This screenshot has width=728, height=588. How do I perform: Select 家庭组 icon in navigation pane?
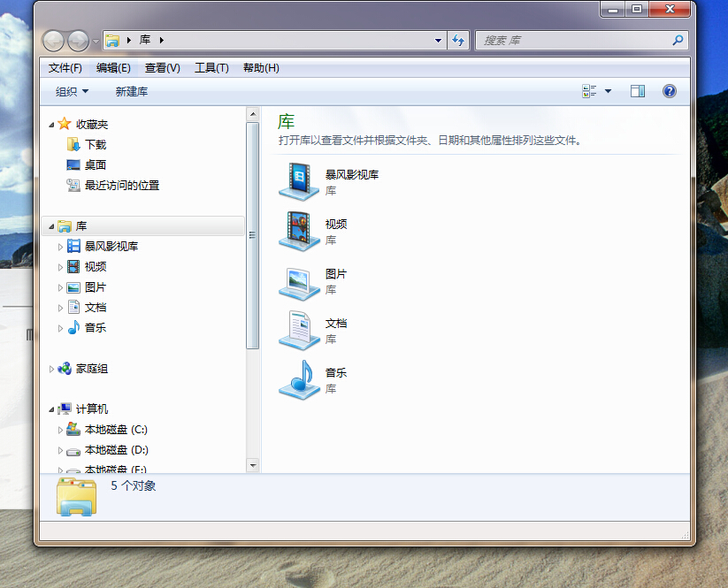point(64,369)
